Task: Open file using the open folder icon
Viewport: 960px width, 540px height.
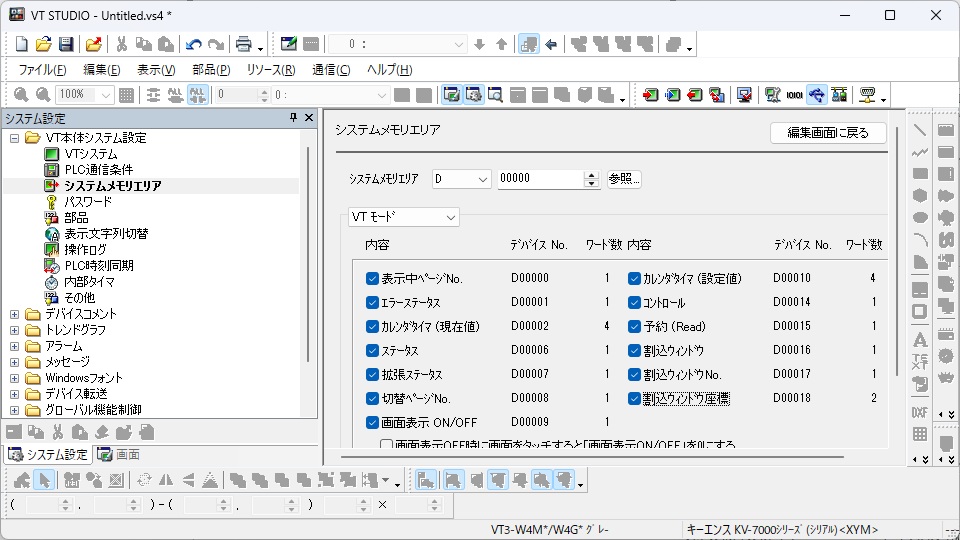Action: [x=44, y=44]
